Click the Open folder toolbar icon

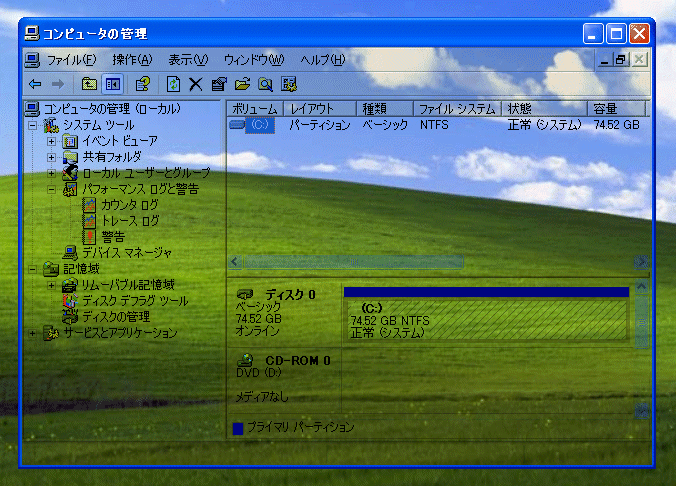pyautogui.click(x=242, y=84)
